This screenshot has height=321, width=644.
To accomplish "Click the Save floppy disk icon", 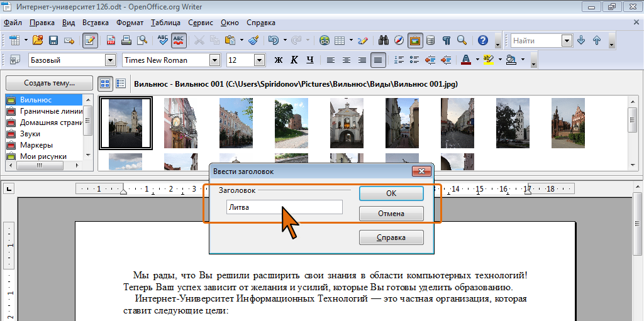I will (x=53, y=40).
